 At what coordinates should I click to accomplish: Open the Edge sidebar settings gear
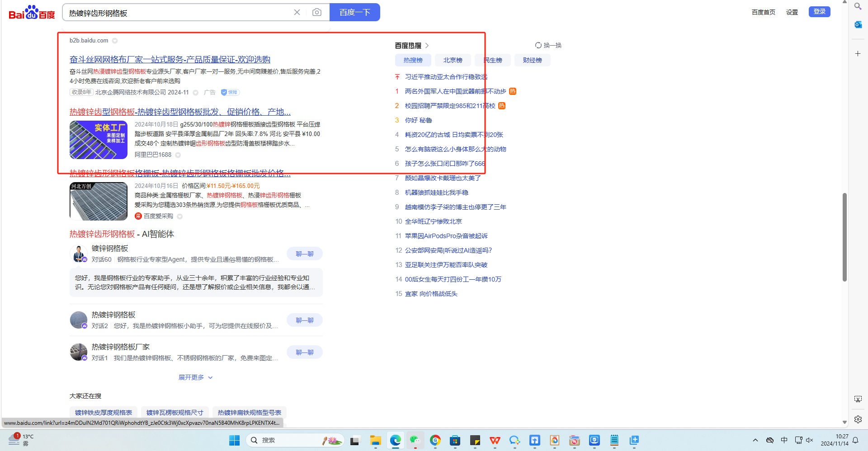(858, 419)
